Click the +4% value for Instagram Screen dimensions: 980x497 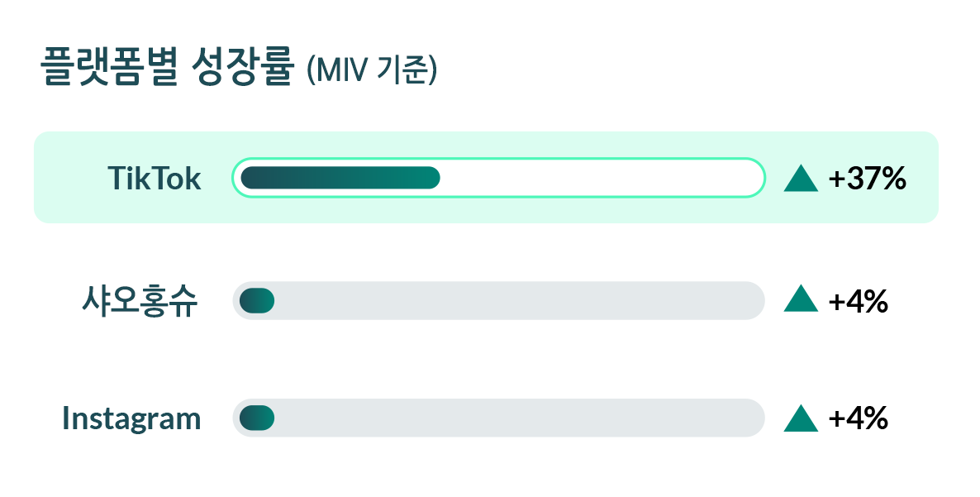coord(858,419)
